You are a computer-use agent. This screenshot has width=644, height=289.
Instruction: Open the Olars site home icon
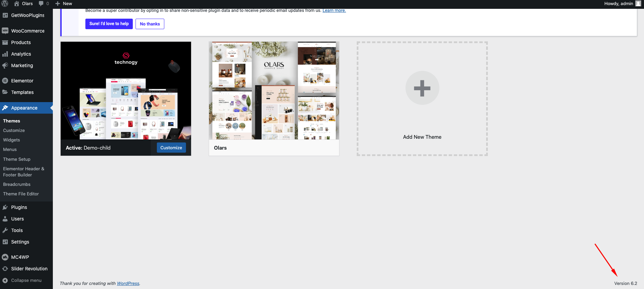point(16,3)
